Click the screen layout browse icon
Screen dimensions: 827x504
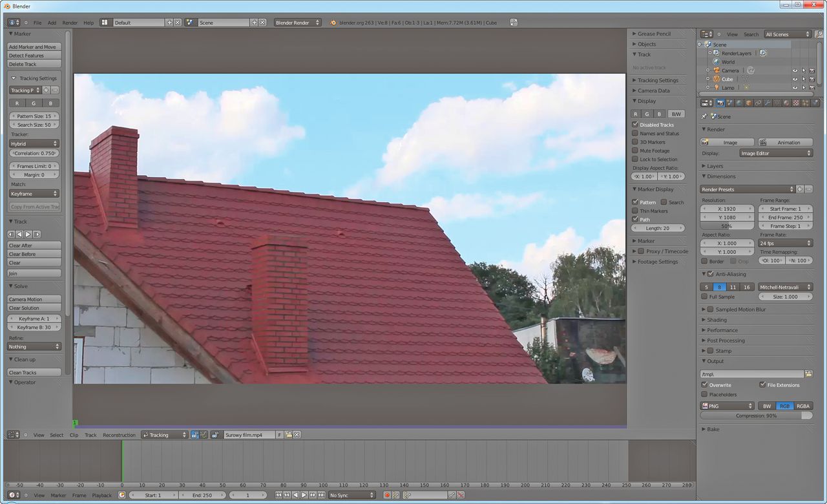click(106, 23)
